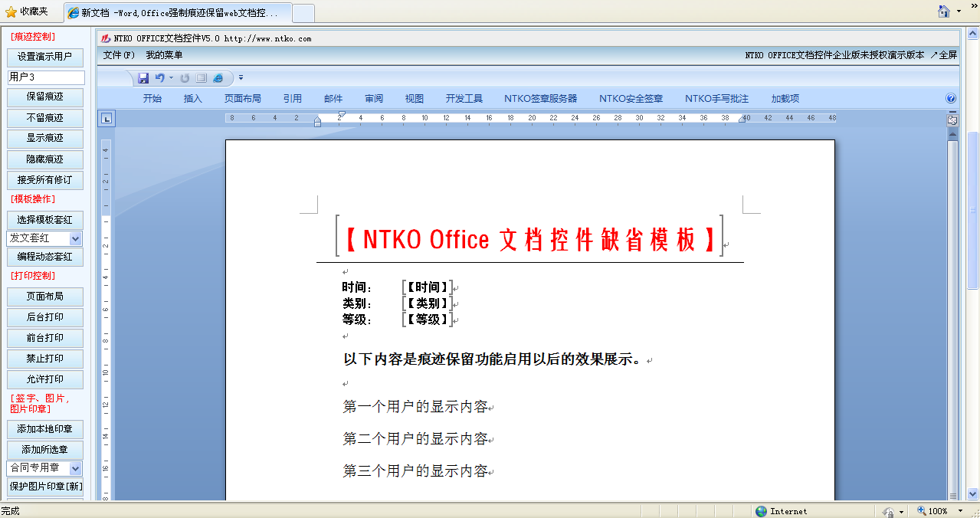Open the NTKO手写批注 tab
980x518 pixels.
[x=717, y=98]
